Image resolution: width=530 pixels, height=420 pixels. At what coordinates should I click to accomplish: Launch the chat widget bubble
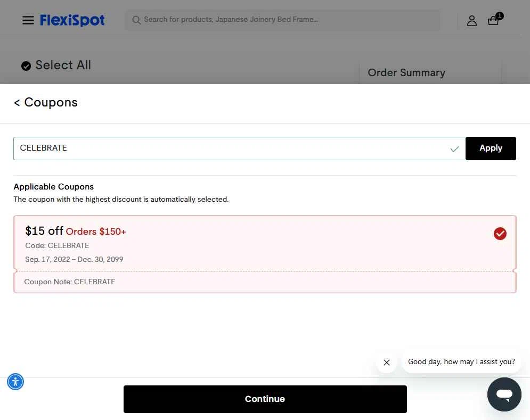(x=504, y=394)
